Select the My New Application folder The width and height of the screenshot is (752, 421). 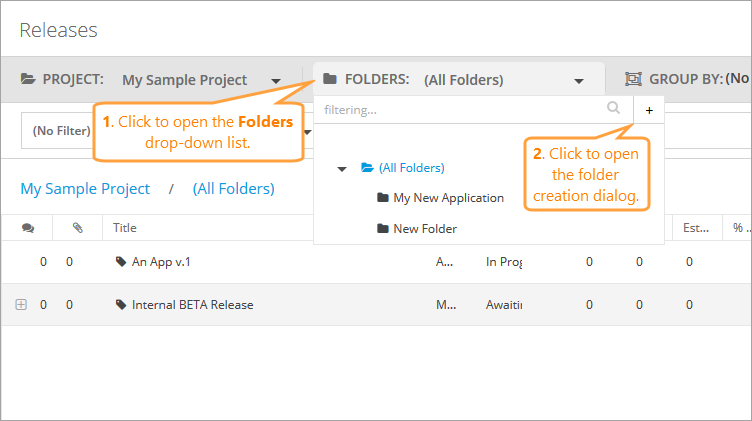click(448, 198)
